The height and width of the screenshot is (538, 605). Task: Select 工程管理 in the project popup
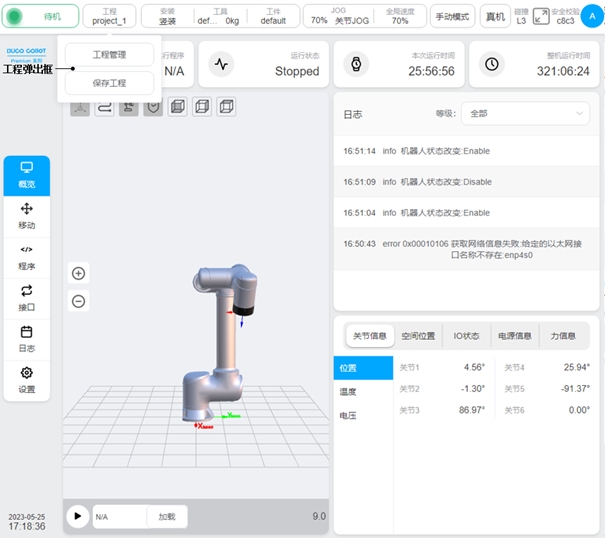[109, 55]
